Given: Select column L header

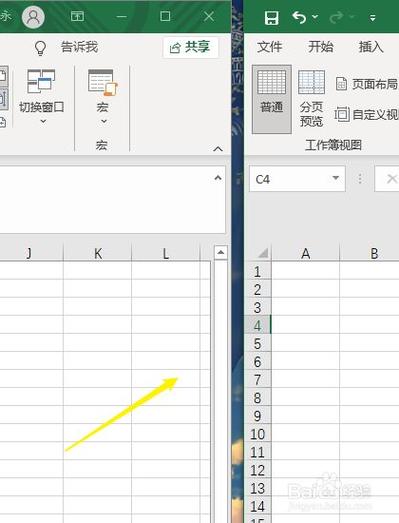Looking at the screenshot, I should (166, 253).
